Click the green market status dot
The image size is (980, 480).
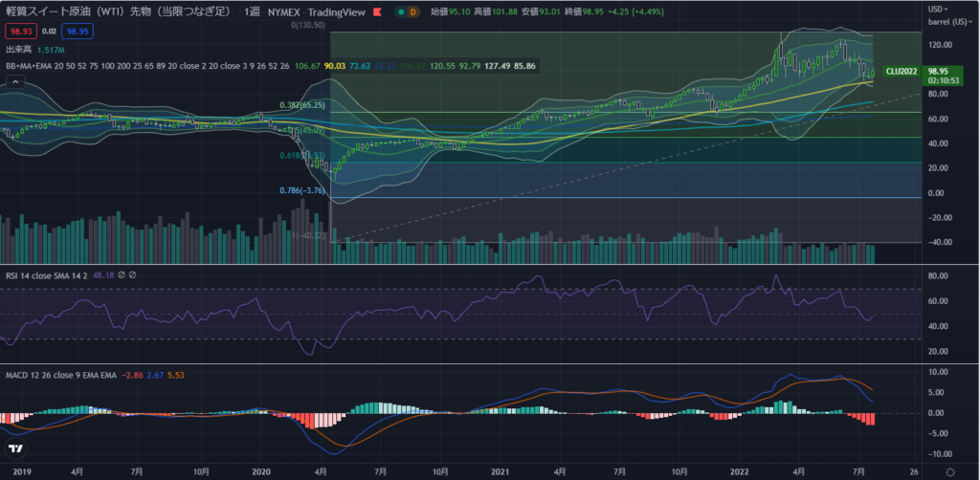[x=400, y=12]
